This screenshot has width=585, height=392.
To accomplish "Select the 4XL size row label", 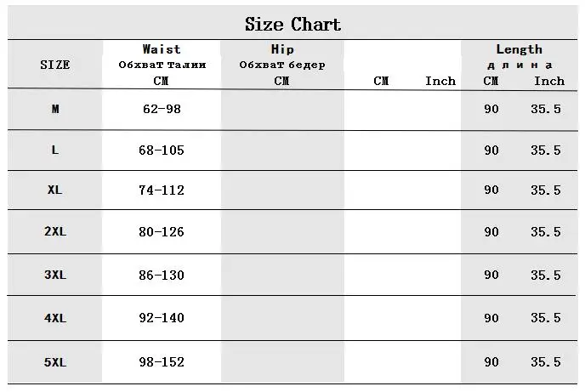I will pyautogui.click(x=55, y=318).
